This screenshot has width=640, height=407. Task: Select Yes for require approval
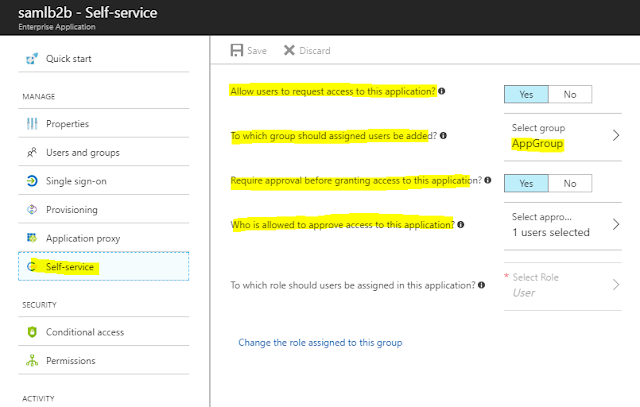pos(526,183)
